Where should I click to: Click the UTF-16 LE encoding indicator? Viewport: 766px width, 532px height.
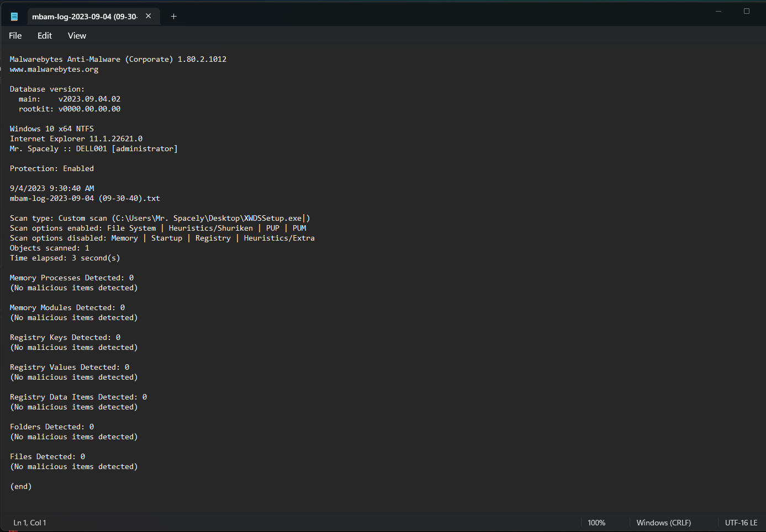click(x=741, y=523)
